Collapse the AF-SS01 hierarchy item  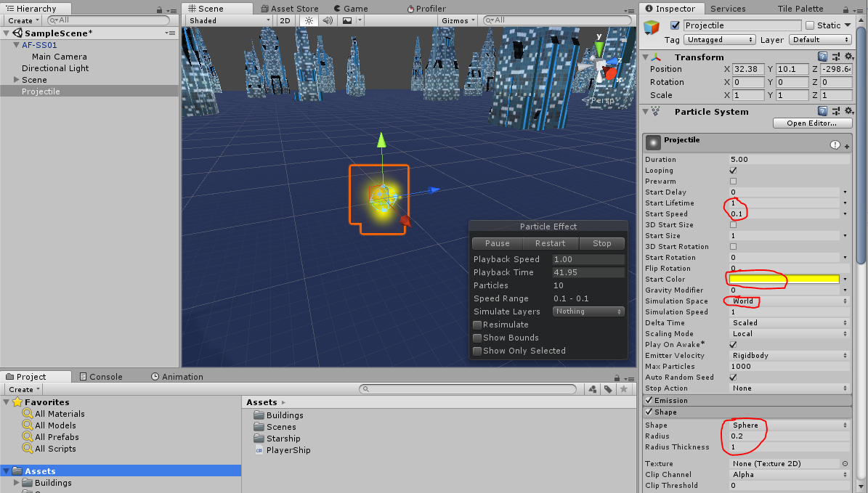coord(17,45)
